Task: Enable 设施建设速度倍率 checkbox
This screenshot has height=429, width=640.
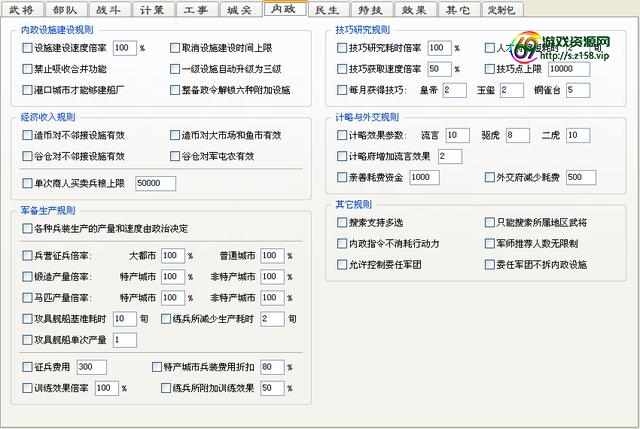Action: click(27, 48)
